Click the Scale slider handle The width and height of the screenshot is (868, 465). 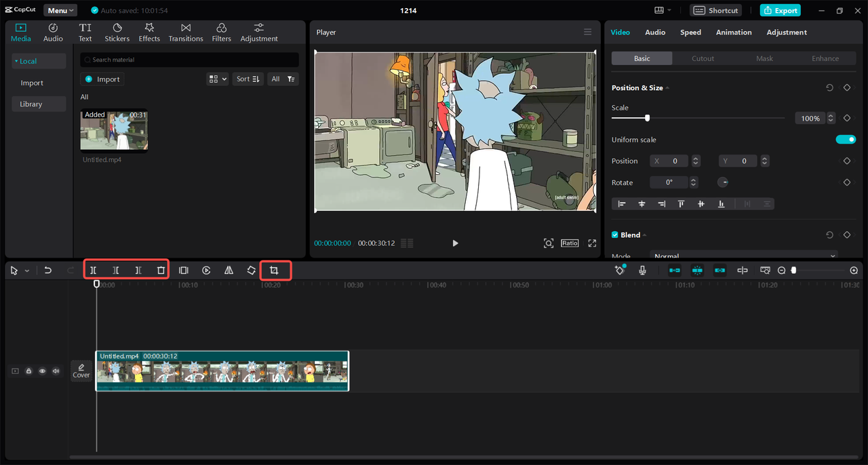tap(647, 118)
